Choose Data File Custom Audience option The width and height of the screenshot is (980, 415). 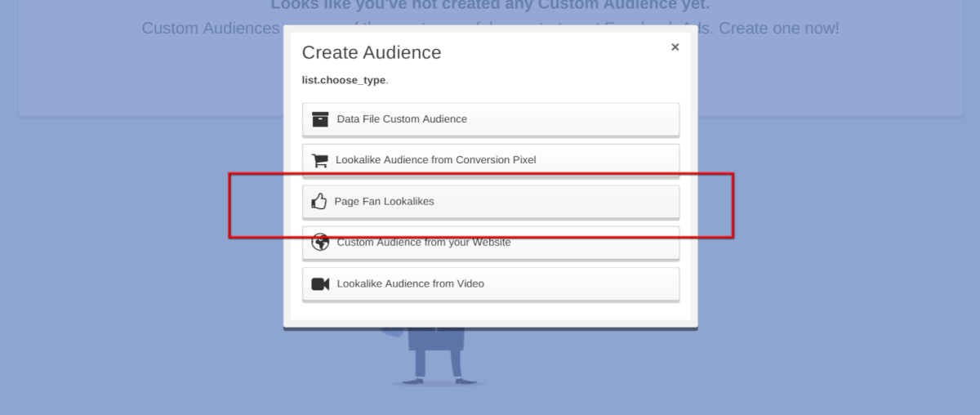coord(491,119)
